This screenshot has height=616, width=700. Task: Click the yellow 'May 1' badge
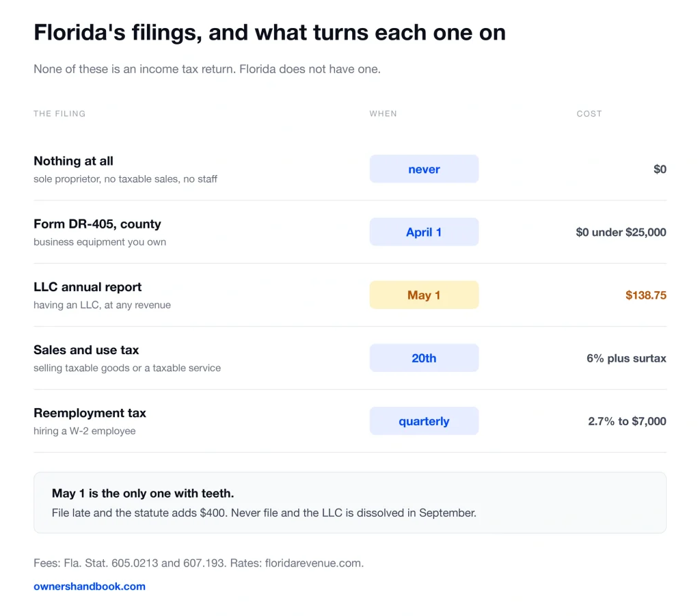click(x=424, y=295)
